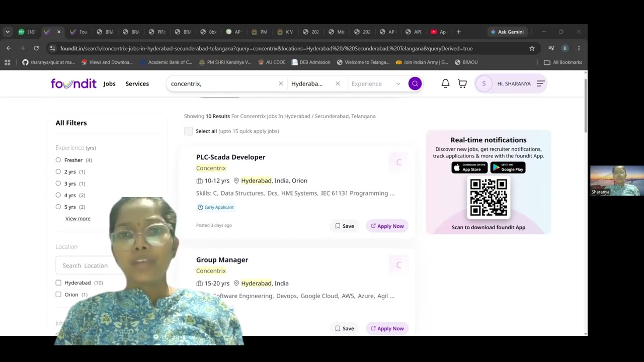Viewport: 644px width, 362px height.
Task: View site information icon in the address bar
Action: coord(52,48)
